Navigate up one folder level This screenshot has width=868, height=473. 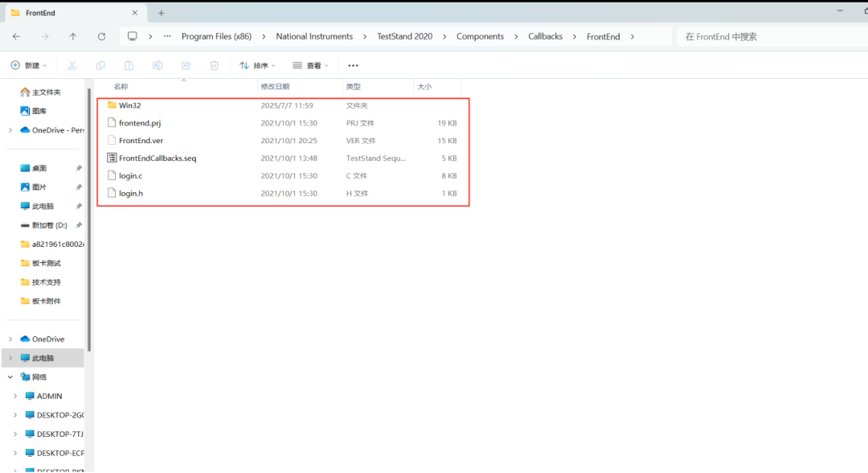click(73, 36)
